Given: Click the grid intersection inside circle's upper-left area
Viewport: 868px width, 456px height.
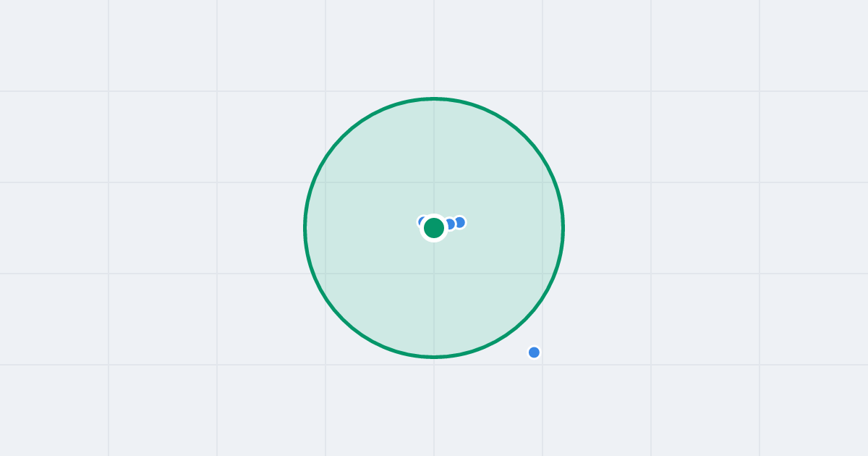Looking at the screenshot, I should pyautogui.click(x=325, y=182).
